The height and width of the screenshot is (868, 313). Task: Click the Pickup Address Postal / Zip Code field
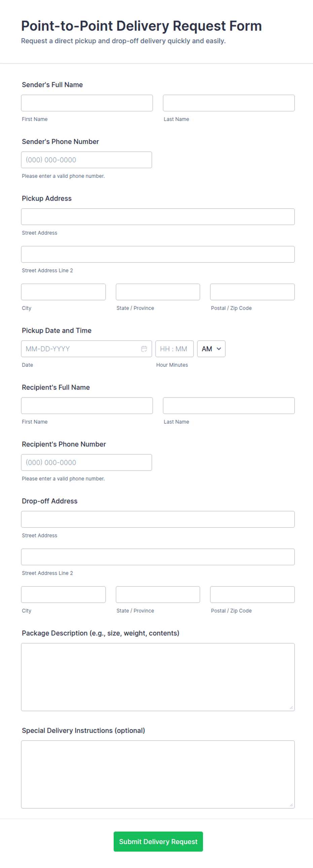252,292
